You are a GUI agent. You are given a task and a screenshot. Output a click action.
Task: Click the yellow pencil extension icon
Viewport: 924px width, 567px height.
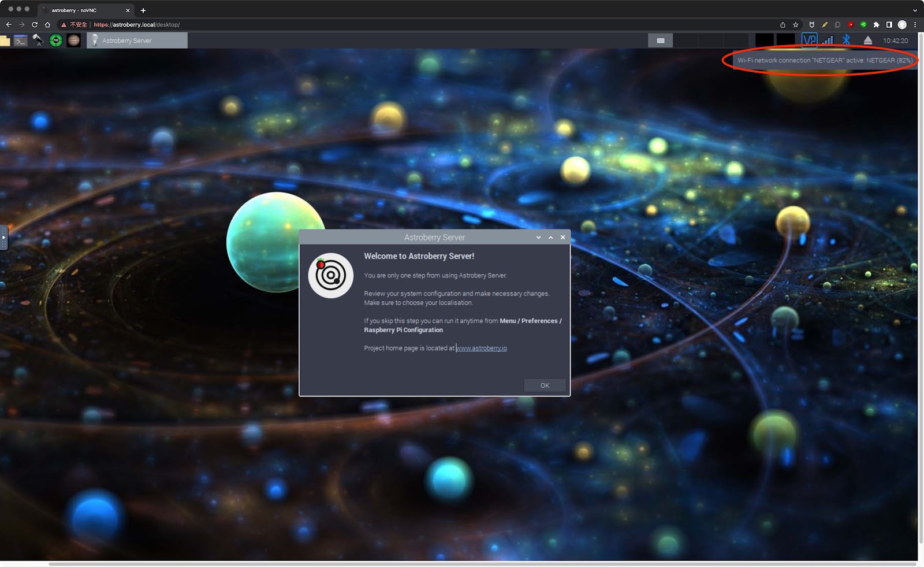click(825, 25)
